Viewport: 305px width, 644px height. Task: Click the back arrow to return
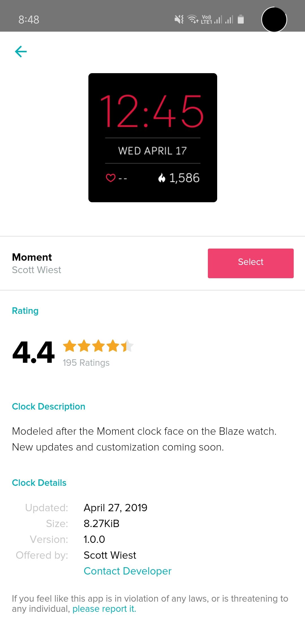click(x=20, y=51)
